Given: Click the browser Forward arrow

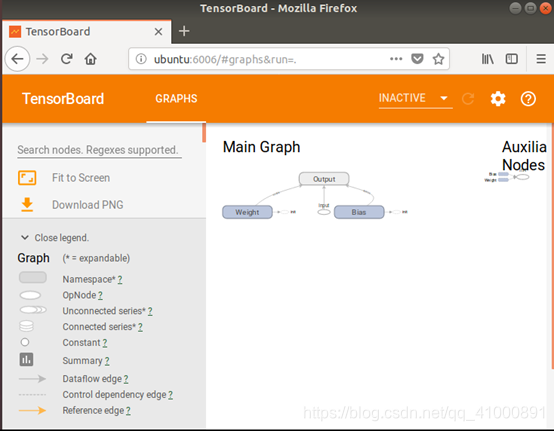Looking at the screenshot, I should click(42, 59).
